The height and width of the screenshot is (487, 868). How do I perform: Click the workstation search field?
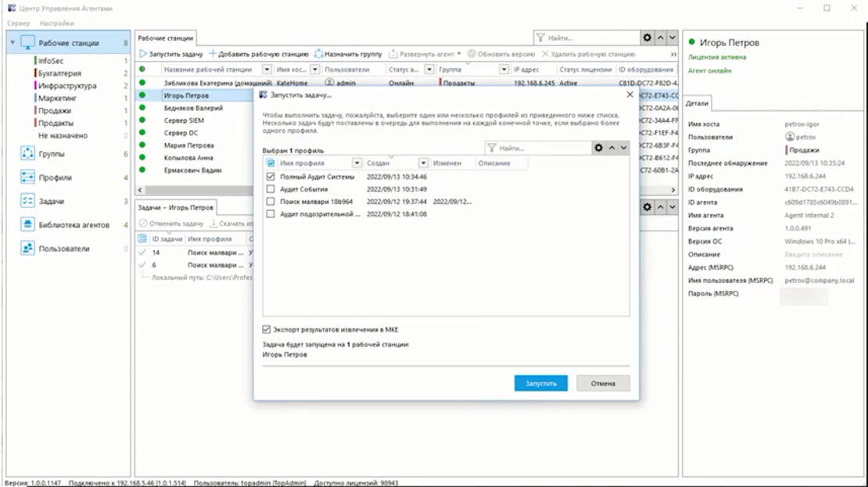pyautogui.click(x=586, y=38)
